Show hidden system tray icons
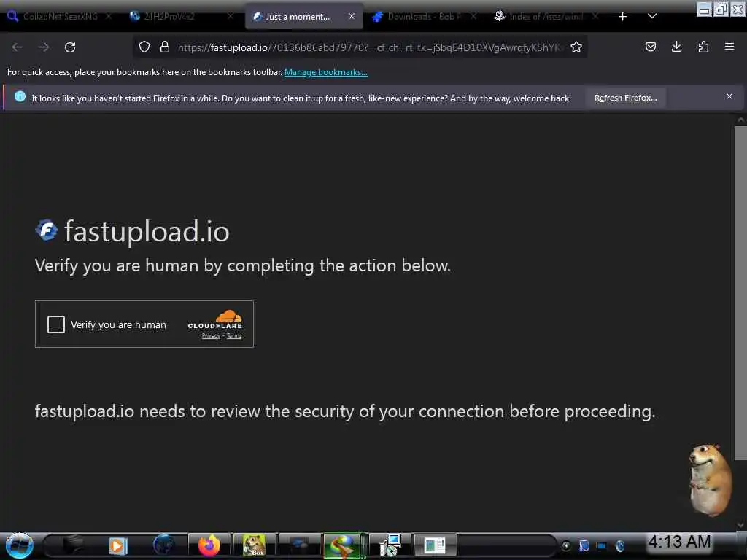This screenshot has width=747, height=560. [x=566, y=545]
